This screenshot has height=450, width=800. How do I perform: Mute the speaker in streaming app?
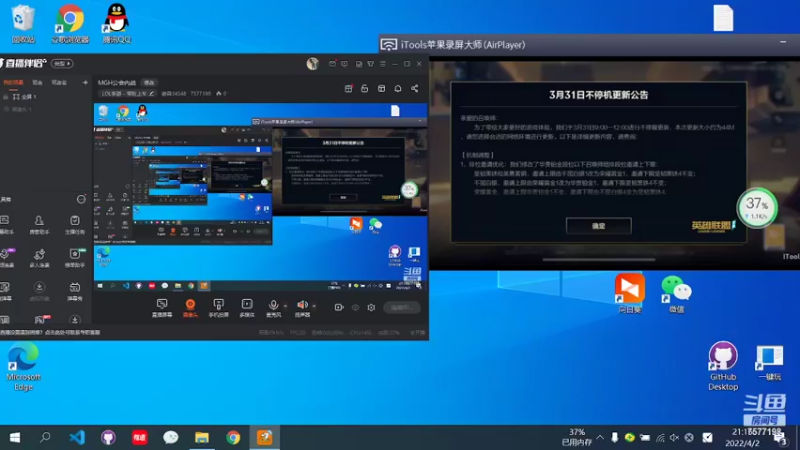click(302, 308)
